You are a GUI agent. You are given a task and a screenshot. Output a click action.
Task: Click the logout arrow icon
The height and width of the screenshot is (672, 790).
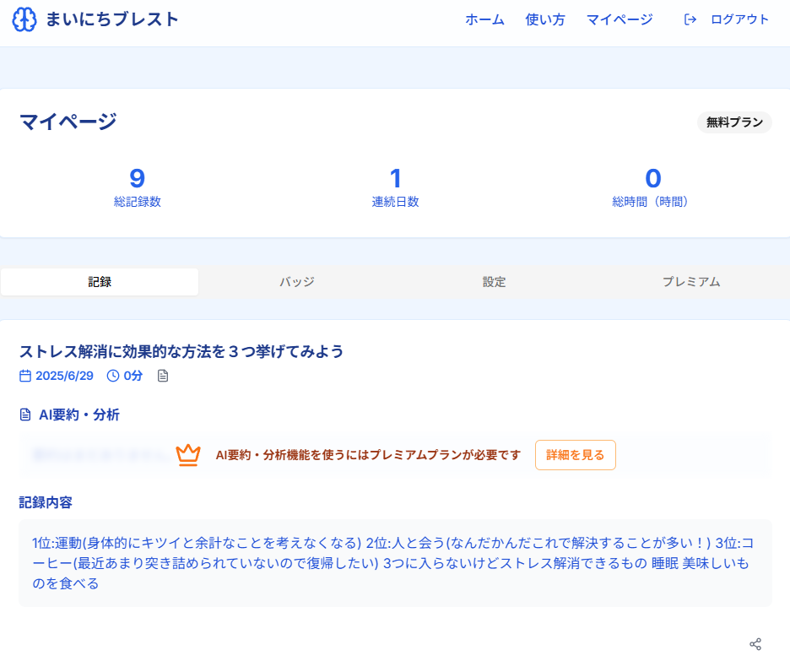click(x=690, y=19)
